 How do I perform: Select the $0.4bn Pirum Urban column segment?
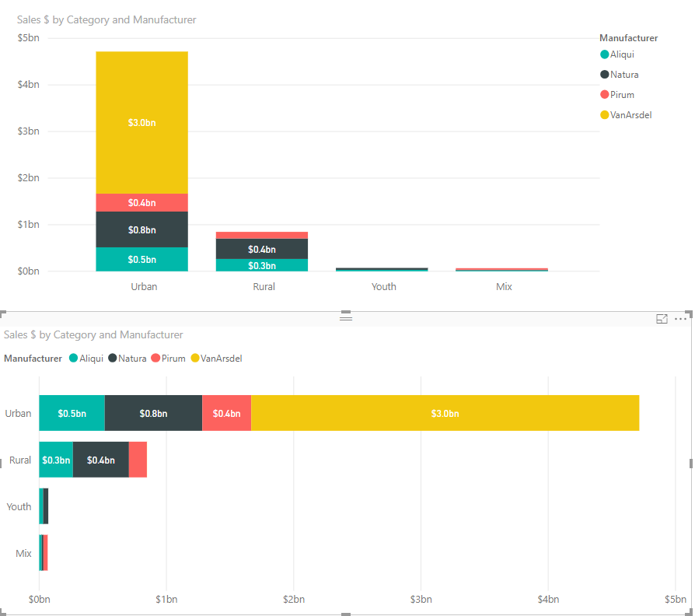point(141,203)
